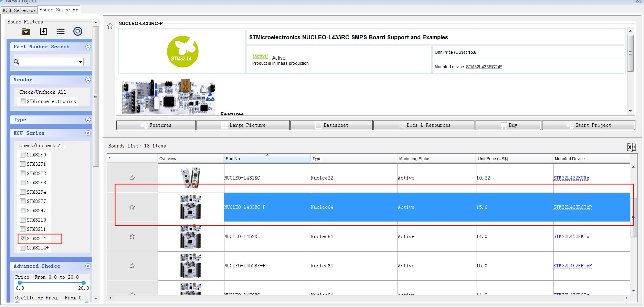Click the green ACTIVE status badge

click(260, 57)
